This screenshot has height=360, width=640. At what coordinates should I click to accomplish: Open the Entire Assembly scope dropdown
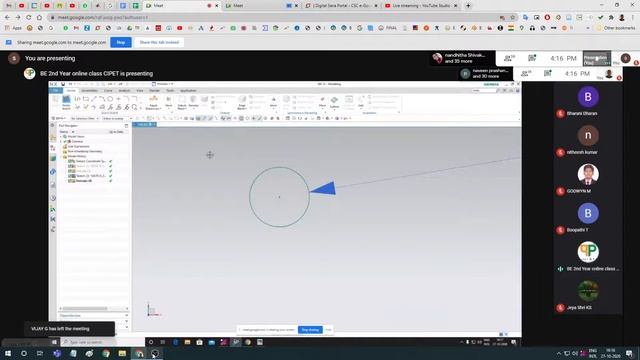(117, 118)
